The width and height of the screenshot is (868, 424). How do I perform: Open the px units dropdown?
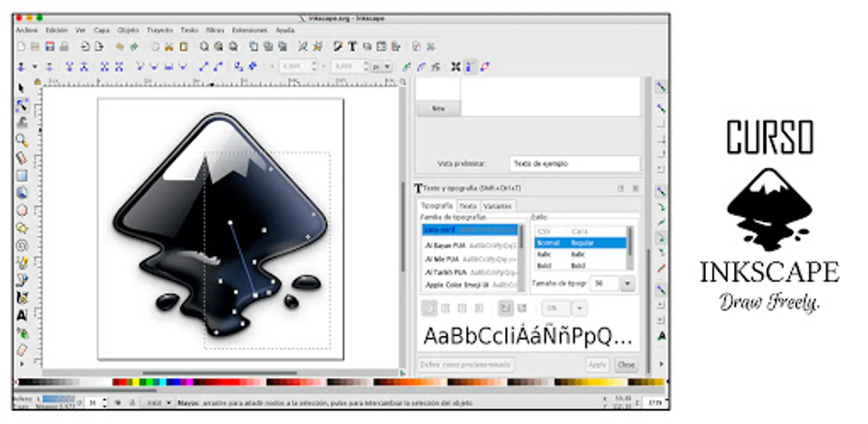point(382,67)
